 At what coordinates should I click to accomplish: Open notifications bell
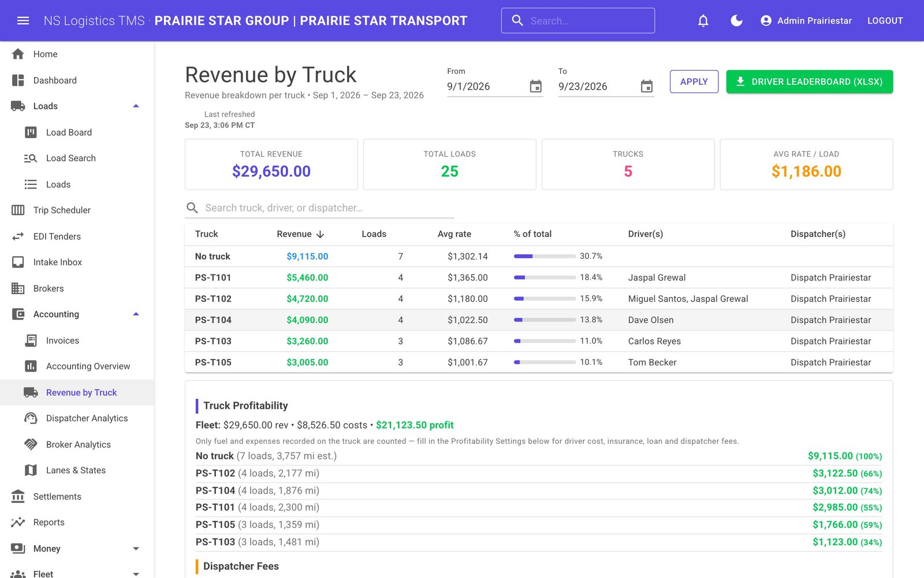703,21
